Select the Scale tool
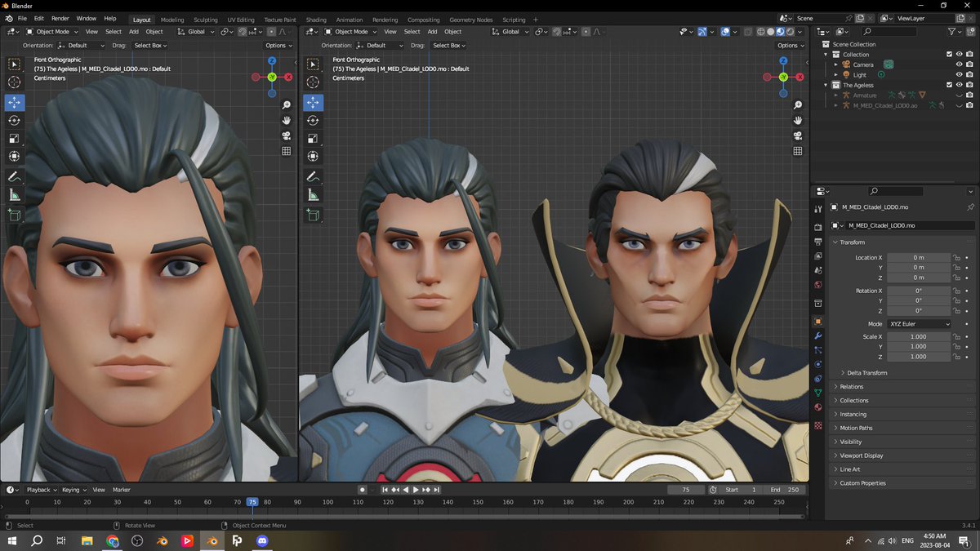The image size is (980, 551). pyautogui.click(x=13, y=137)
